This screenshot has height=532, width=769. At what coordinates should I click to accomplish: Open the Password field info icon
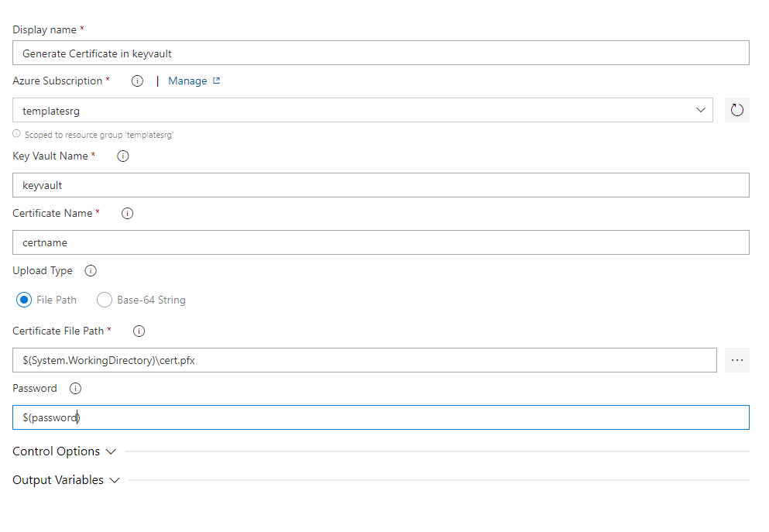pyautogui.click(x=75, y=388)
